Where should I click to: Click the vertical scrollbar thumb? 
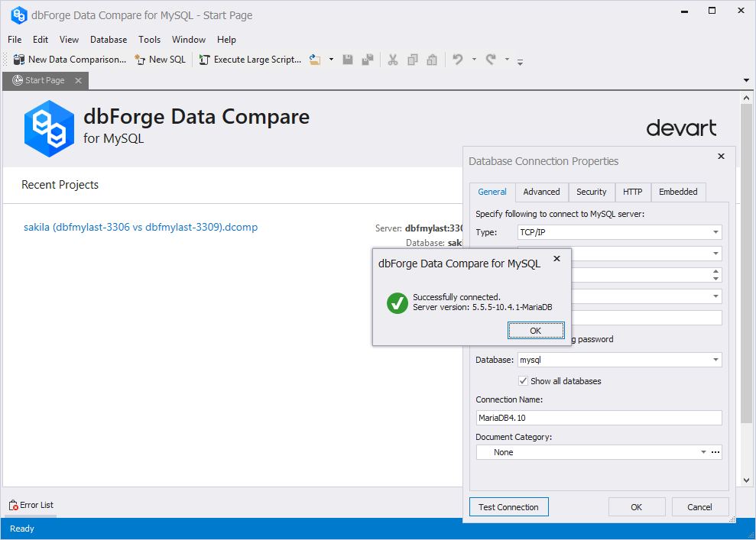pyautogui.click(x=746, y=264)
